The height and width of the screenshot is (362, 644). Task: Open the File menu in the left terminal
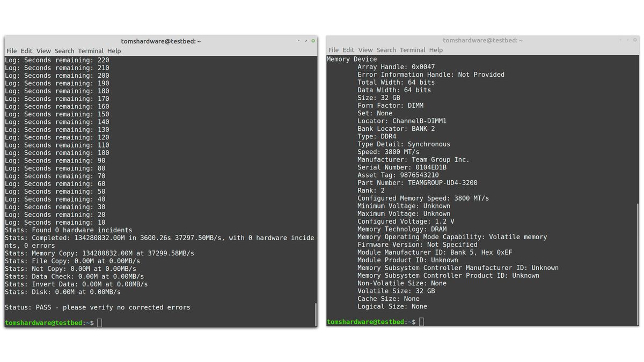coord(11,51)
